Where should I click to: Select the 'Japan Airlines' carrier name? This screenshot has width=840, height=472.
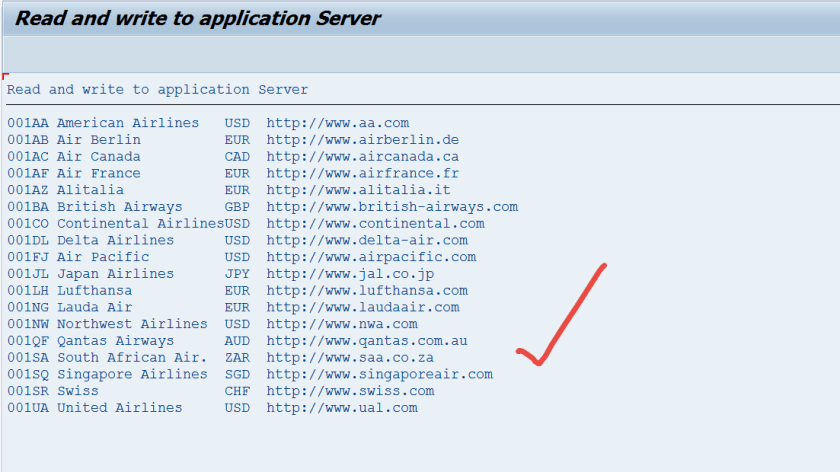click(115, 274)
